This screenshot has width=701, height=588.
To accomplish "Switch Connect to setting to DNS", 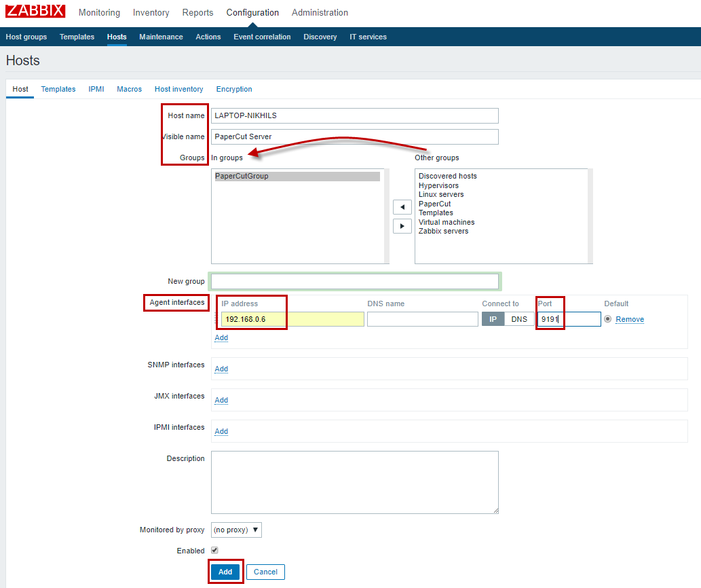I will coord(518,318).
